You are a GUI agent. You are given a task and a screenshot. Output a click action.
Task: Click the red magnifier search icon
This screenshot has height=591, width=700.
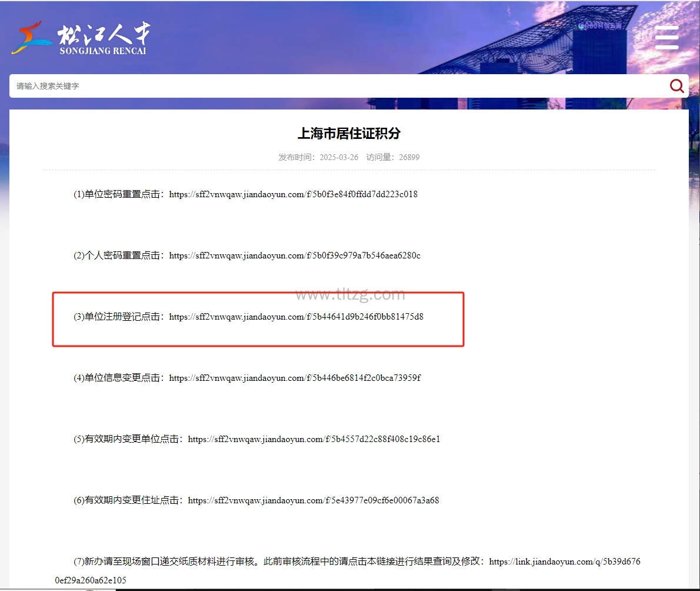click(x=676, y=86)
